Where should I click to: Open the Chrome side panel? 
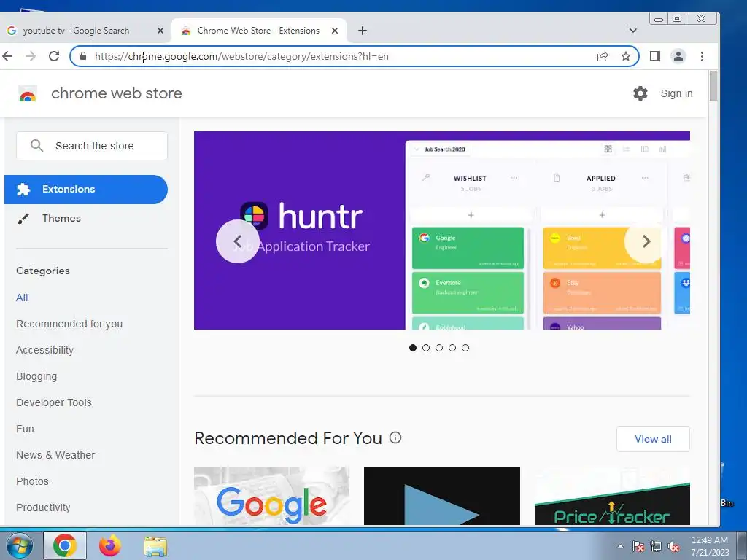coord(654,56)
